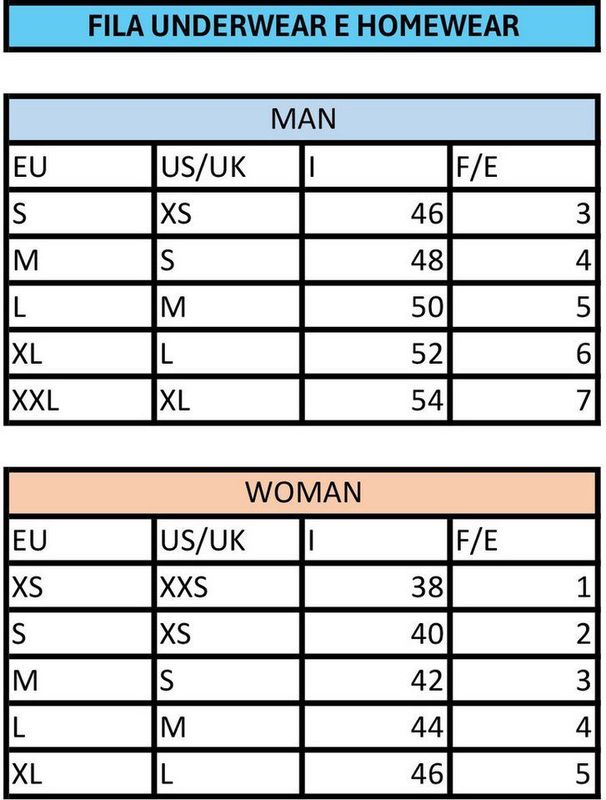
Task: Select the cell with value 42
Action: (x=375, y=680)
